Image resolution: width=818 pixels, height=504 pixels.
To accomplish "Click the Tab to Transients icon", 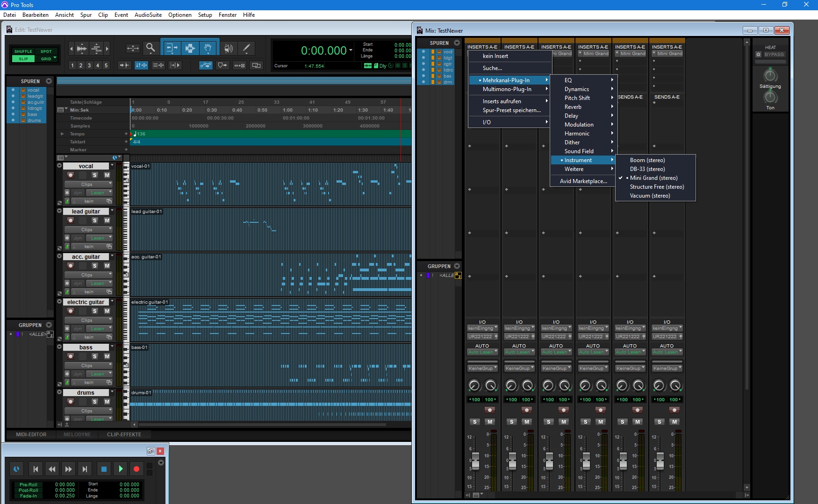I will (x=124, y=65).
